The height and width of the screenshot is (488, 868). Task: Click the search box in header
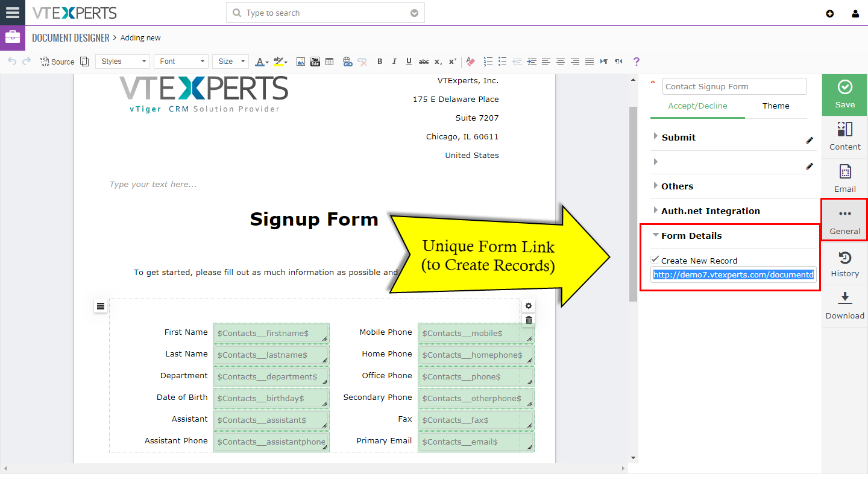(325, 13)
